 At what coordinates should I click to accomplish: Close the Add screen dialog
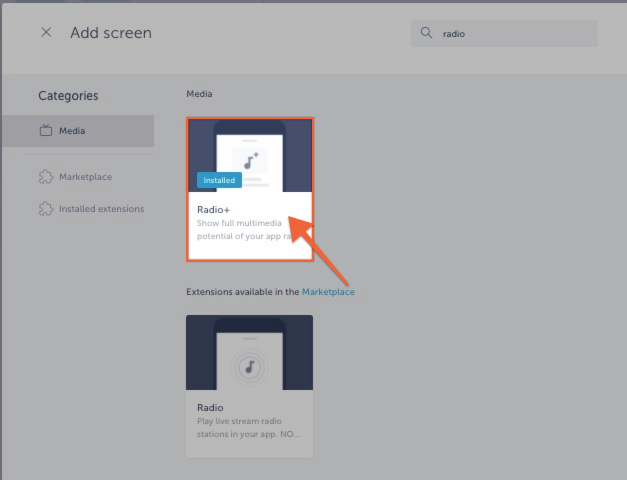pyautogui.click(x=46, y=33)
